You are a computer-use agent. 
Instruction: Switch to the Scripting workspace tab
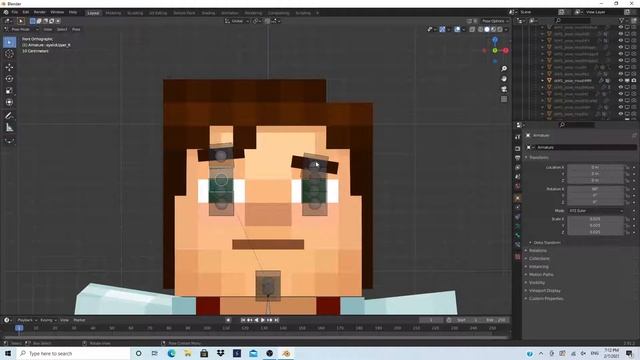point(303,13)
